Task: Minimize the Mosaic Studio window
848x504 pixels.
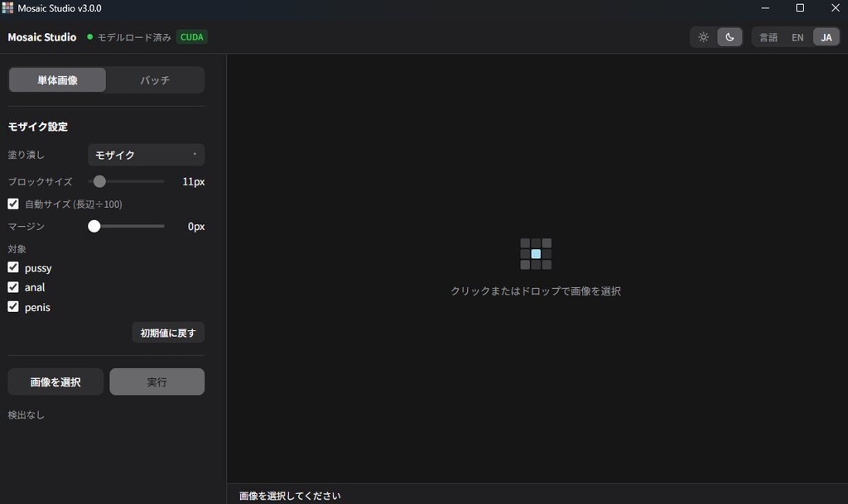Action: pyautogui.click(x=765, y=8)
